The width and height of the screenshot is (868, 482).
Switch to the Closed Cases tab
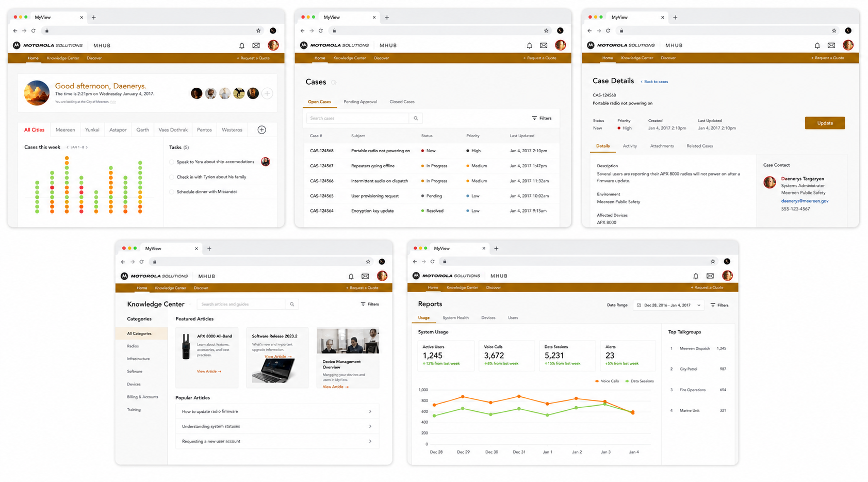tap(402, 102)
